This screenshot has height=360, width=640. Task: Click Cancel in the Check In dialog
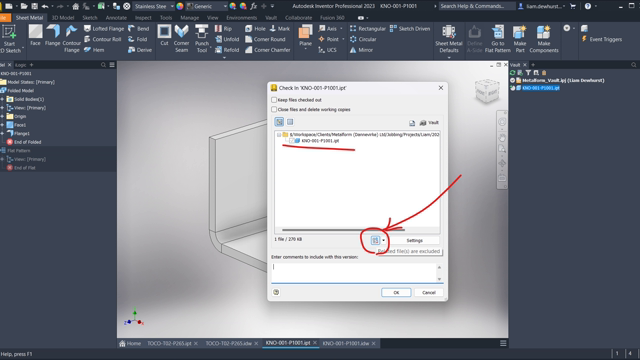pyautogui.click(x=429, y=292)
